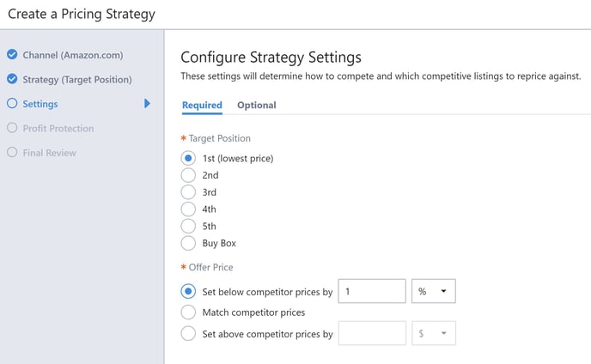This screenshot has height=364, width=591.
Task: Select Set above competitor prices option
Action: point(189,334)
